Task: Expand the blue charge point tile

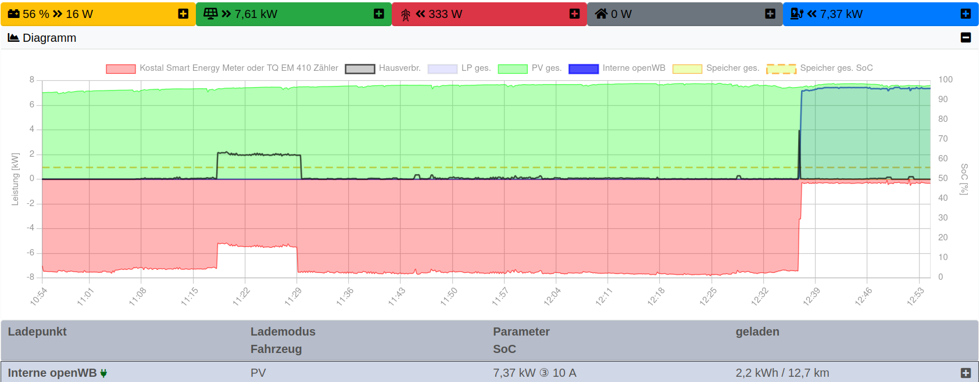Action: point(965,14)
